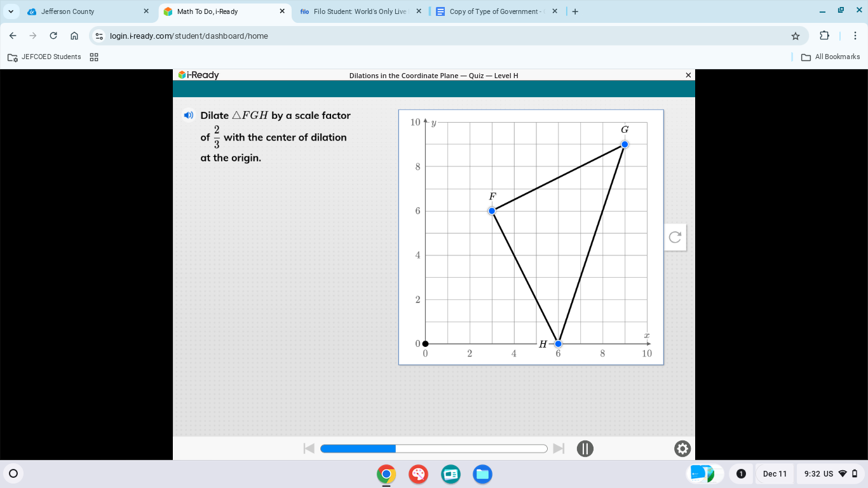
Task: Open quiz settings with the gear icon
Action: (x=682, y=449)
